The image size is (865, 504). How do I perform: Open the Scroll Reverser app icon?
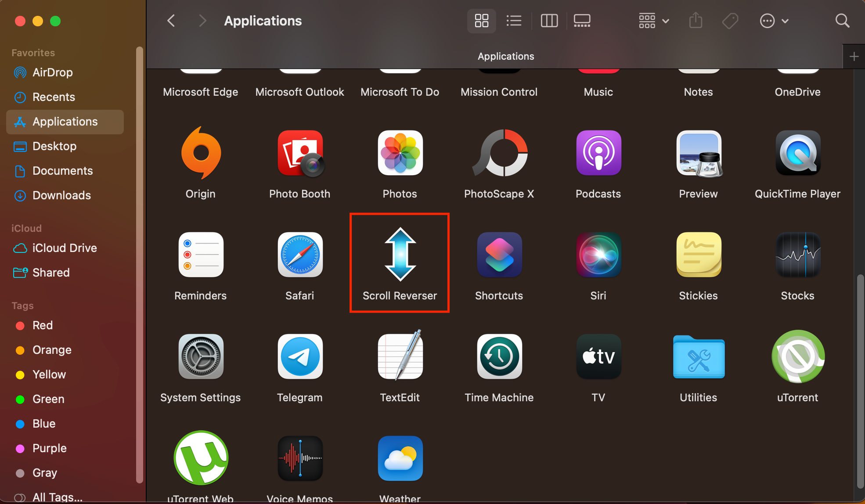[400, 254]
